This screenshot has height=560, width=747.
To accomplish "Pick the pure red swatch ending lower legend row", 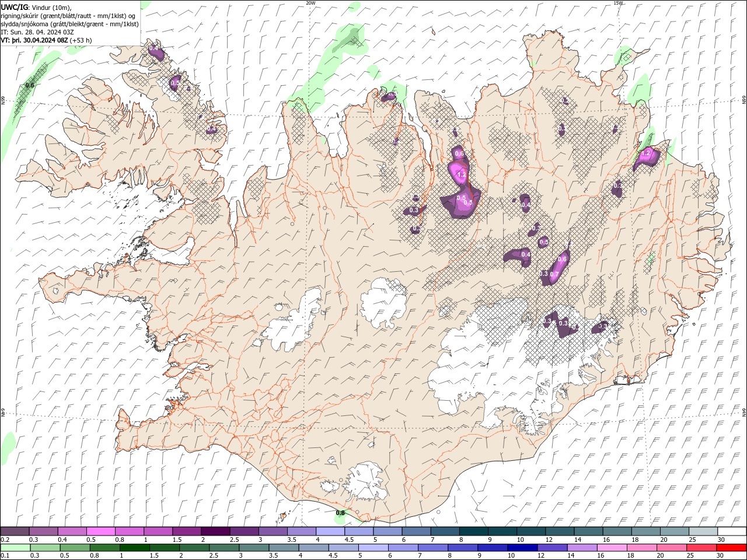I will pyautogui.click(x=731, y=548).
